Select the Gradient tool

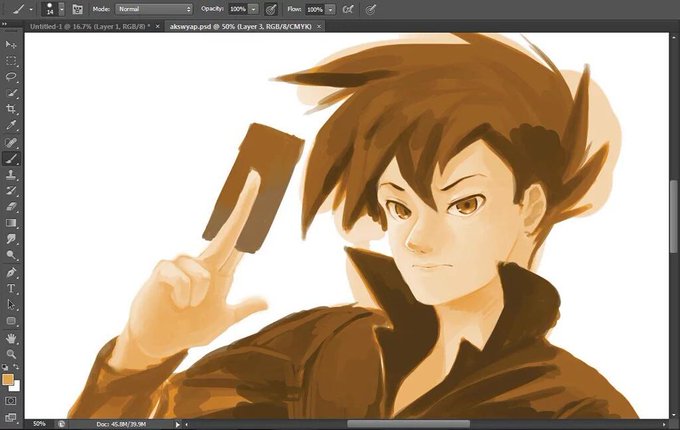[x=11, y=223]
